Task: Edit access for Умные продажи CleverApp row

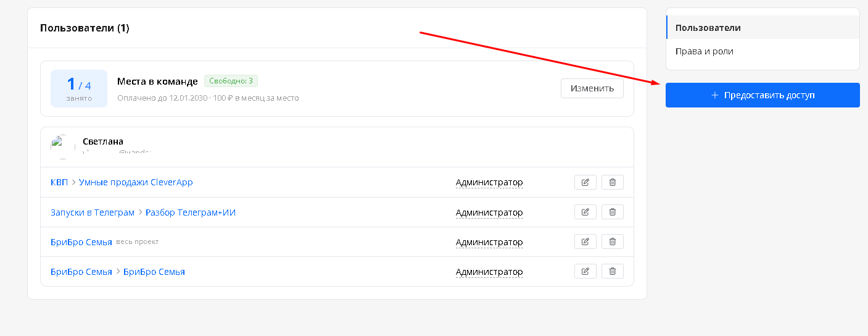Action: coord(585,182)
